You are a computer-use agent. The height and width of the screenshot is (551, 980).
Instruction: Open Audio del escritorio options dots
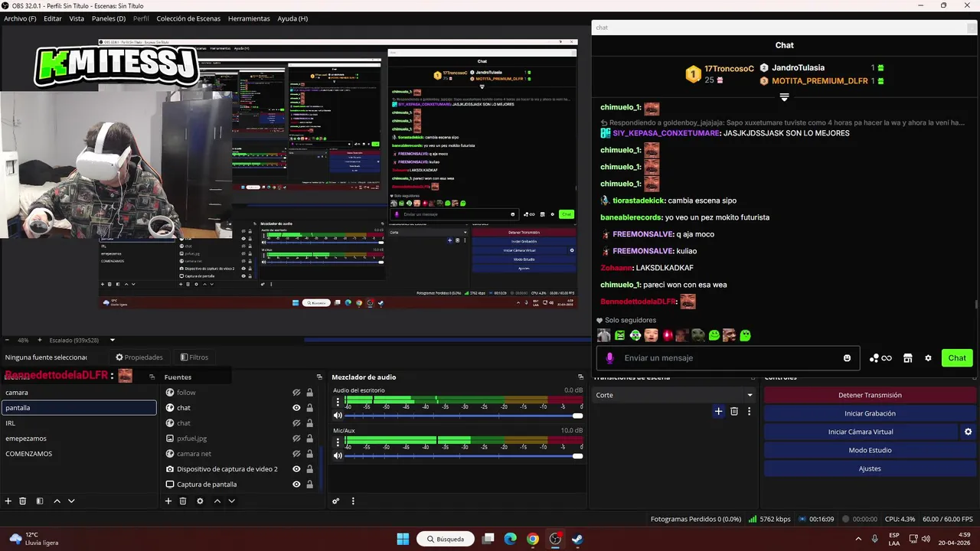338,401
